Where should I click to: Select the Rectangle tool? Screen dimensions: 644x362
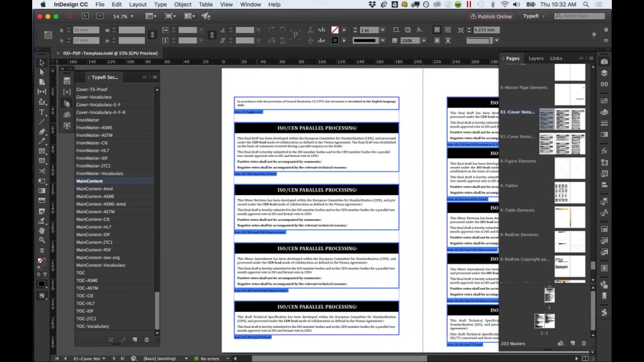click(42, 161)
